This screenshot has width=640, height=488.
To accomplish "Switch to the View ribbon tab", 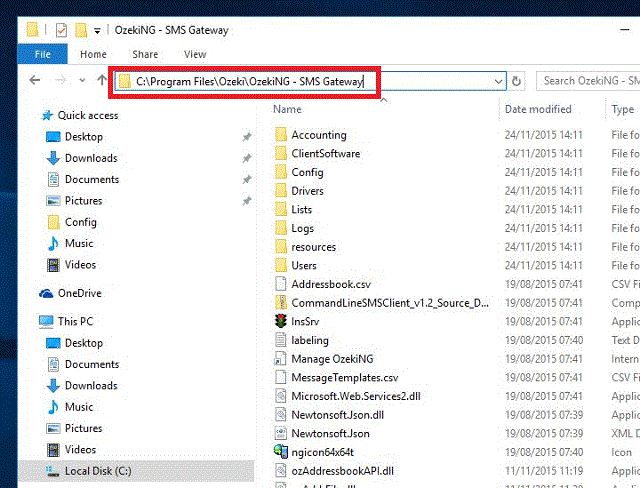I will point(195,54).
